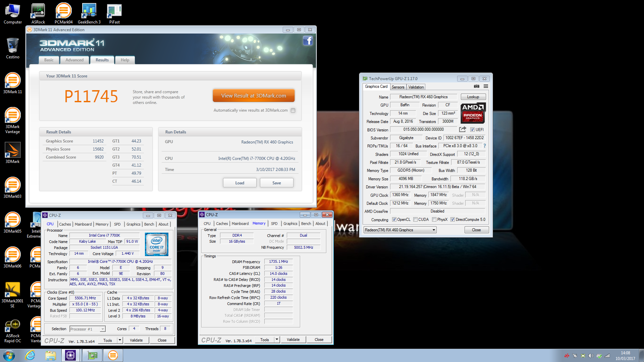Image resolution: width=644 pixels, height=362 pixels.
Task: Click View Result at 3DMark.com
Action: 254,96
